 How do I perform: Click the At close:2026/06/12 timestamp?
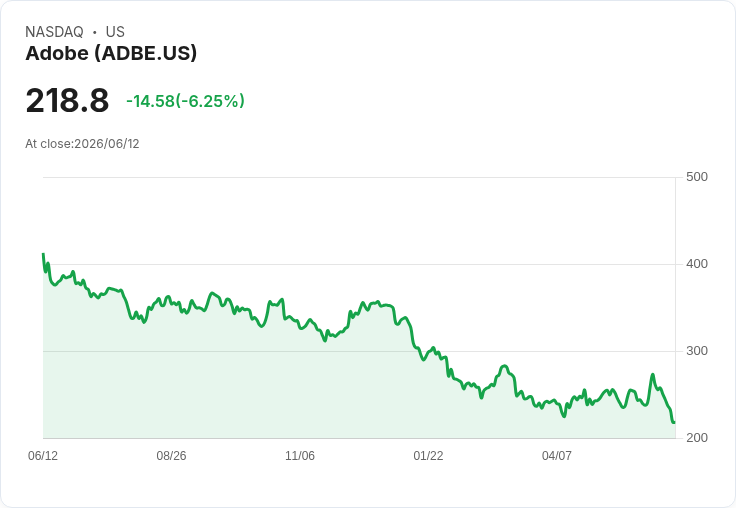82,144
